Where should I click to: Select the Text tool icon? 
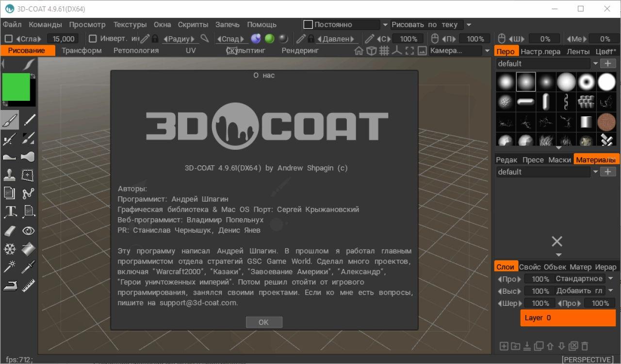(x=10, y=211)
